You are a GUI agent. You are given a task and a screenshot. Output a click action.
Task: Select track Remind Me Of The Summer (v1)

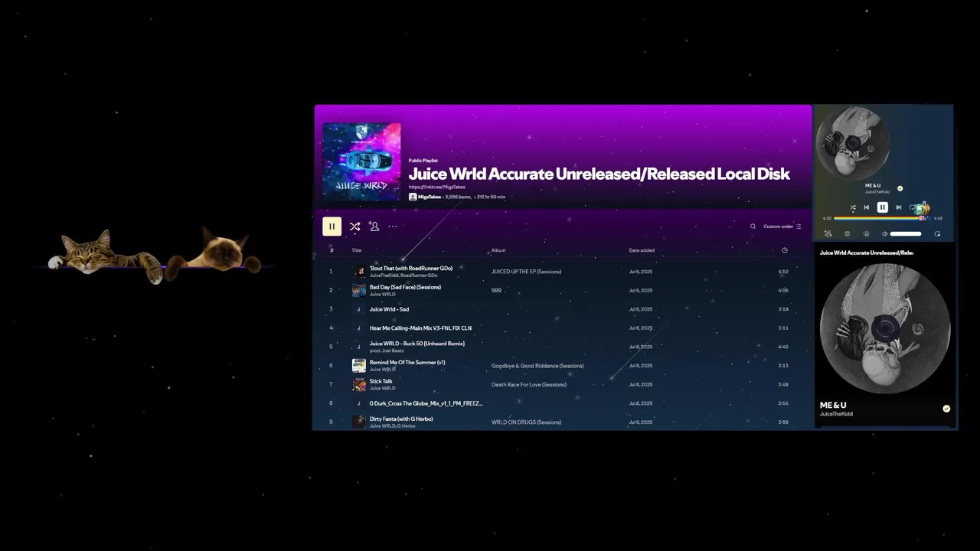click(407, 362)
